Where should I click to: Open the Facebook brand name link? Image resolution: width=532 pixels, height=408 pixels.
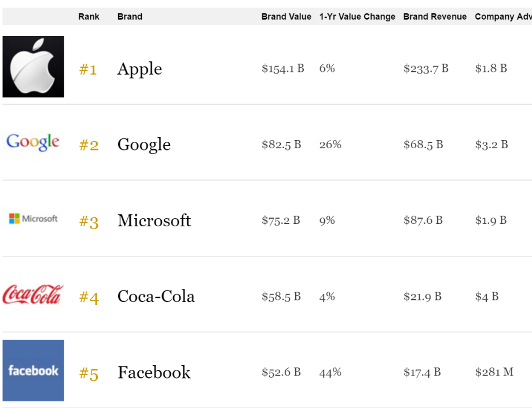click(x=153, y=372)
